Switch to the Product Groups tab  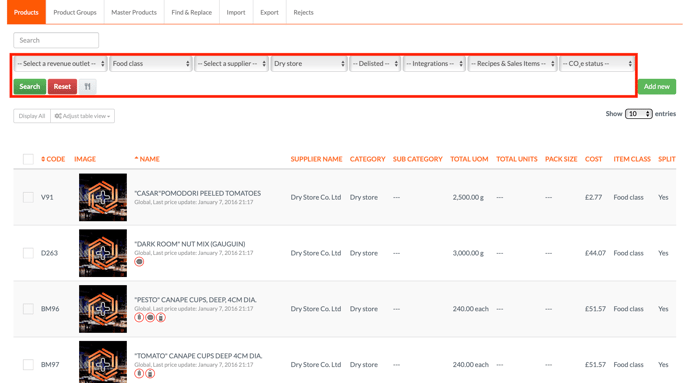pyautogui.click(x=75, y=12)
